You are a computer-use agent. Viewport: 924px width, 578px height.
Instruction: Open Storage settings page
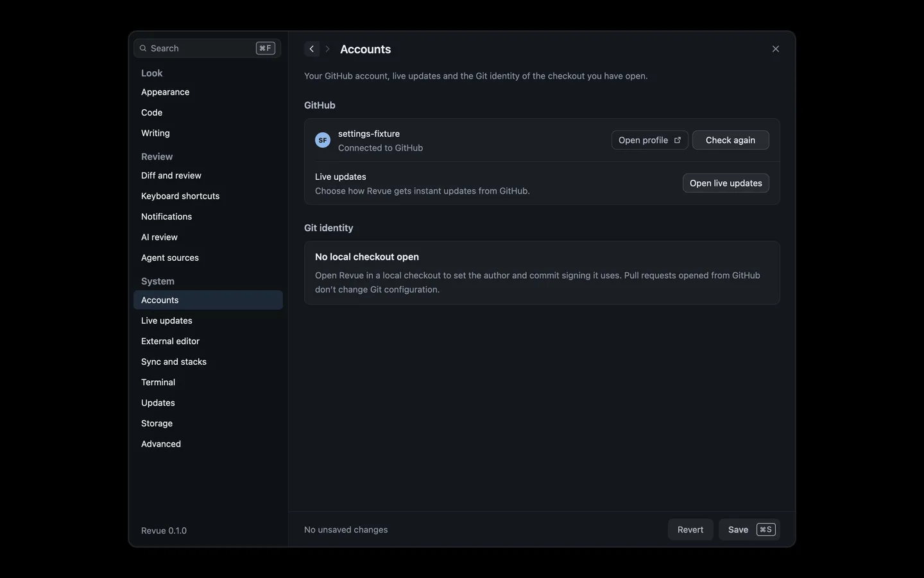[x=208, y=423]
